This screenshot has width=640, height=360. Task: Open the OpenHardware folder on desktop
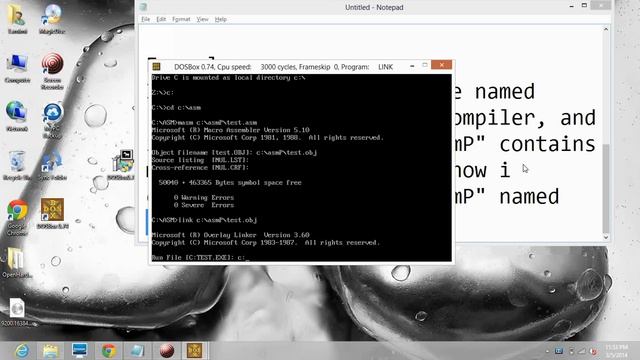(x=16, y=262)
